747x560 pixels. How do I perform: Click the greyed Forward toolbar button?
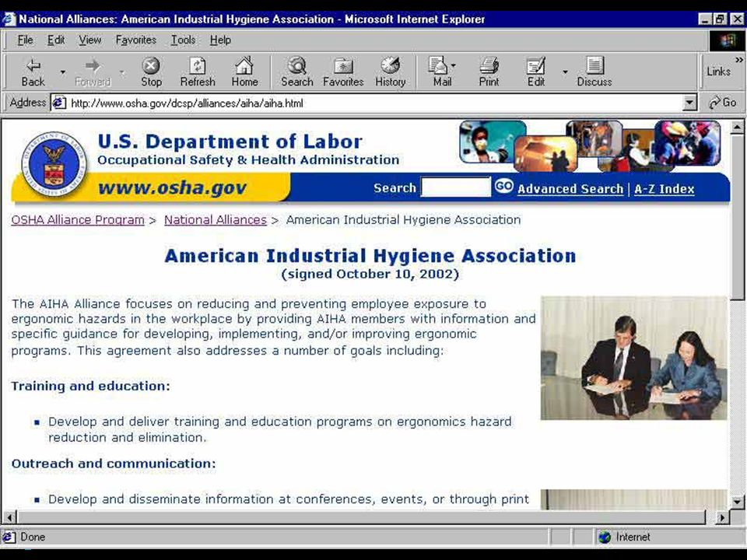[93, 72]
